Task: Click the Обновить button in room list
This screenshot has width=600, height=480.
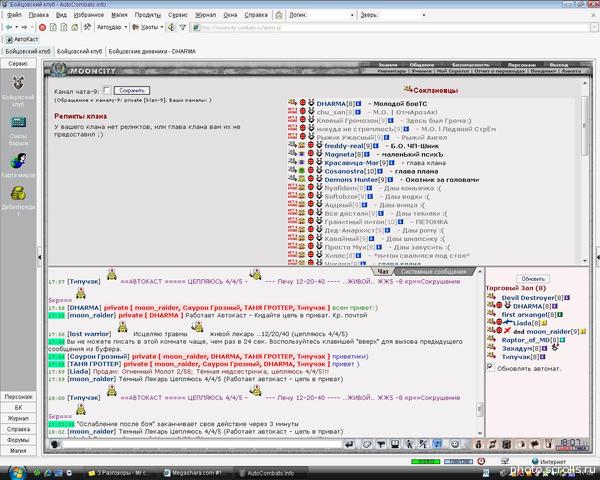Action: coord(533,279)
